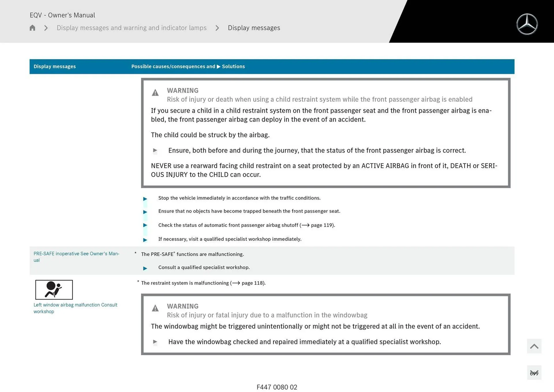The image size is (554, 392).
Task: Open 'Display messages and warning and indicator lamps' breadcrumb
Action: pos(132,28)
